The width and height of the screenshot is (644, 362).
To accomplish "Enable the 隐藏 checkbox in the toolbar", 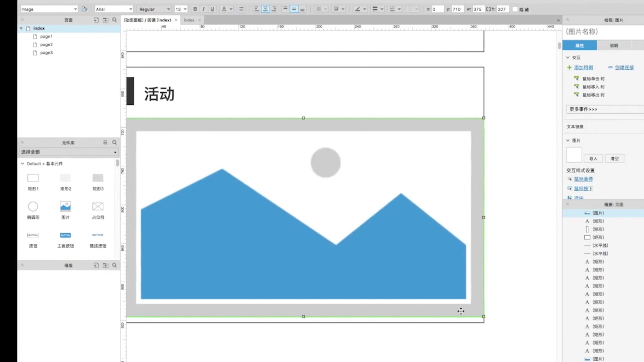I will [516, 9].
